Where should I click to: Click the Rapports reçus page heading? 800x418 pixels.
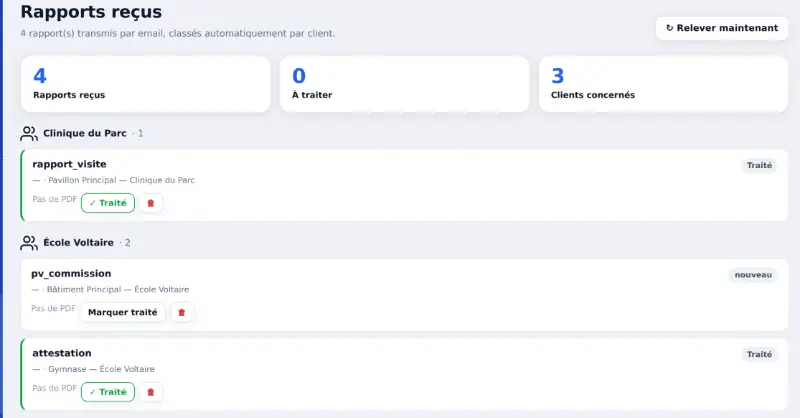[x=91, y=12]
